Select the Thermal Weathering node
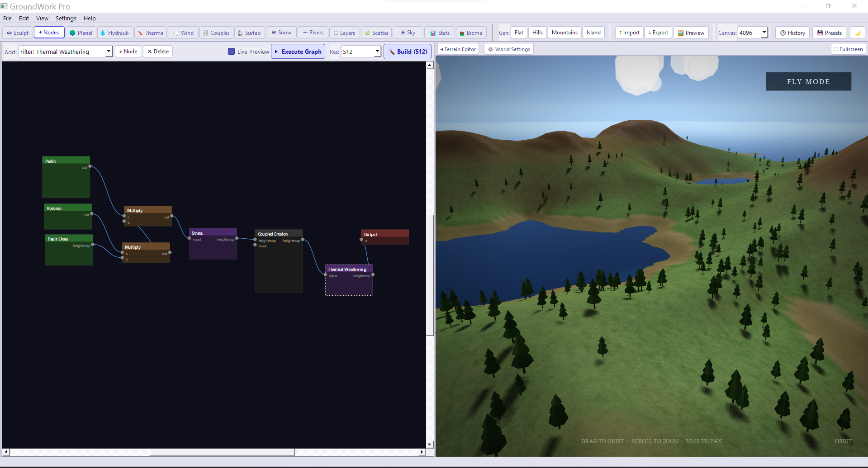 349,280
